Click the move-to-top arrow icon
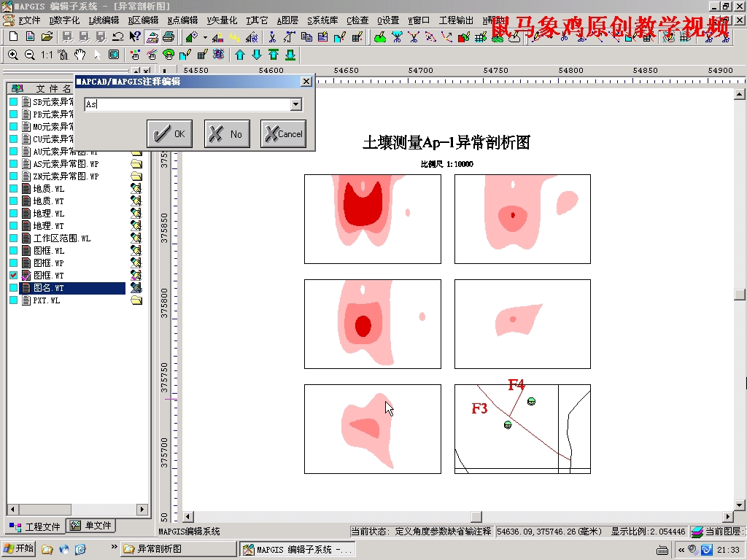747x560 pixels. pyautogui.click(x=274, y=55)
